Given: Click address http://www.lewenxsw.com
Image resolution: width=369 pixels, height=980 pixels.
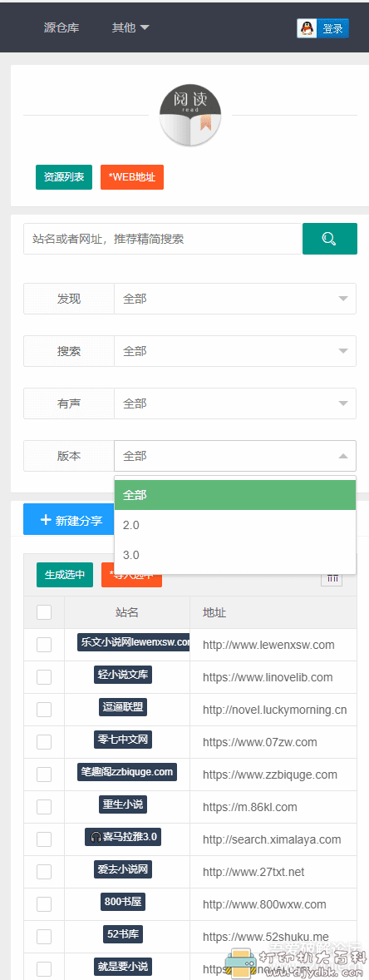Looking at the screenshot, I should click(268, 645).
